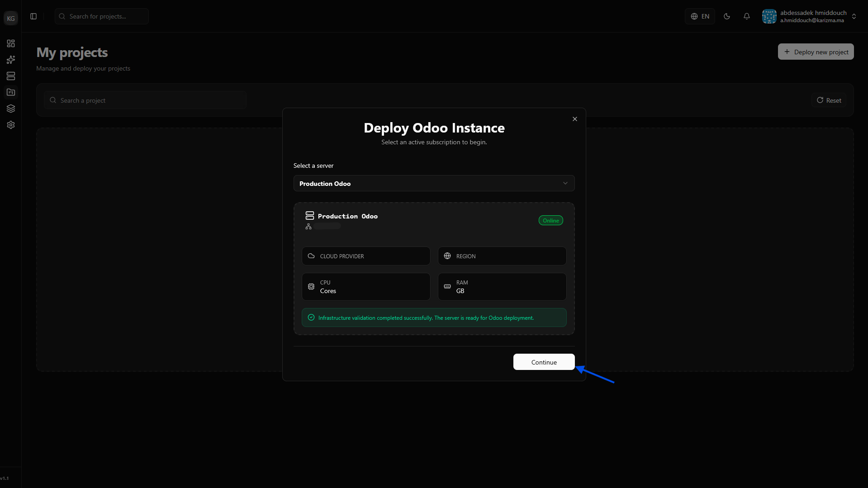Open the projects icon in sidebar

point(11,92)
